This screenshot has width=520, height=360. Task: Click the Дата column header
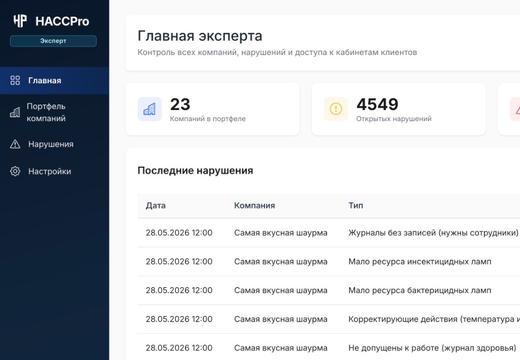[156, 205]
